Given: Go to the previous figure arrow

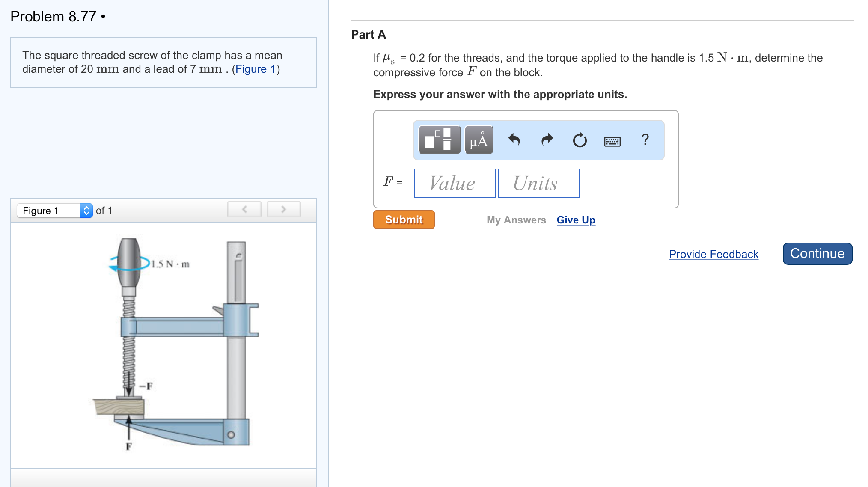Looking at the screenshot, I should (244, 209).
